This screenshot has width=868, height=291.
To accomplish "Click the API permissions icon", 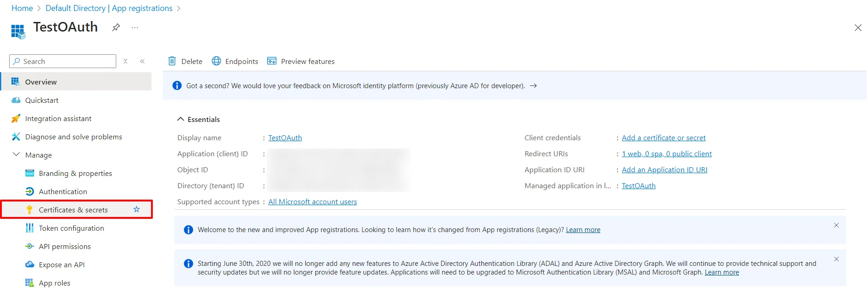I will tap(30, 246).
